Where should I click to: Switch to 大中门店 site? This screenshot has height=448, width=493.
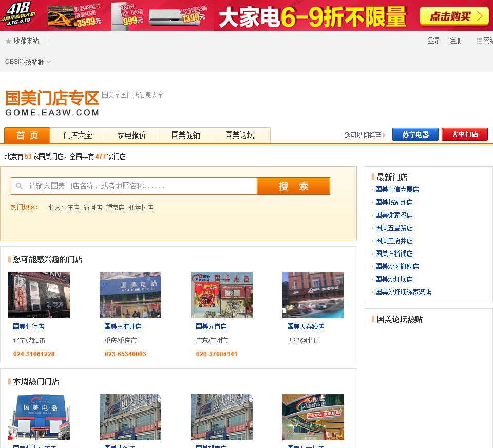(465, 134)
